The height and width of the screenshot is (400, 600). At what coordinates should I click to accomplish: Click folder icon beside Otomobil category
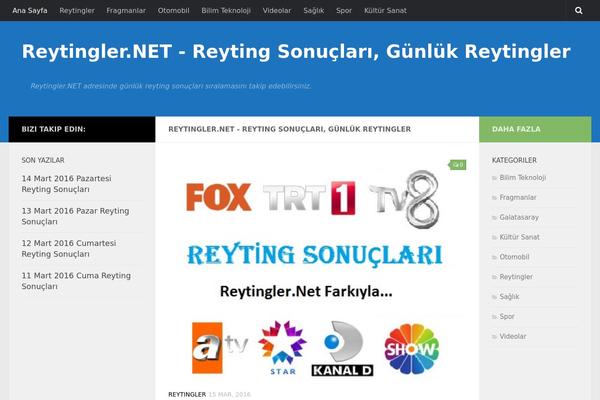(494, 258)
